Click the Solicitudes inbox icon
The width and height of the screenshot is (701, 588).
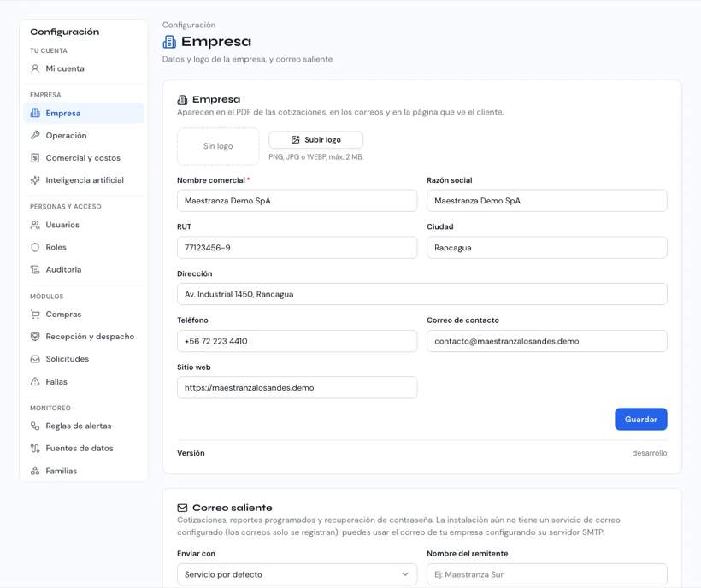(x=35, y=359)
